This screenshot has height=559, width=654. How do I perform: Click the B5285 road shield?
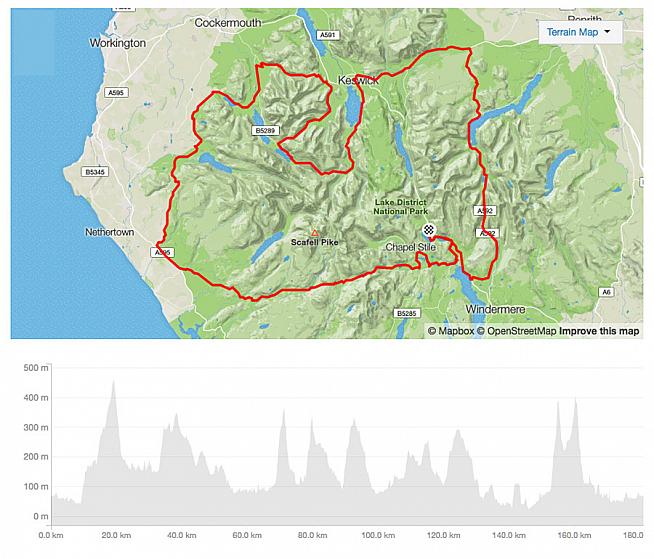point(406,314)
